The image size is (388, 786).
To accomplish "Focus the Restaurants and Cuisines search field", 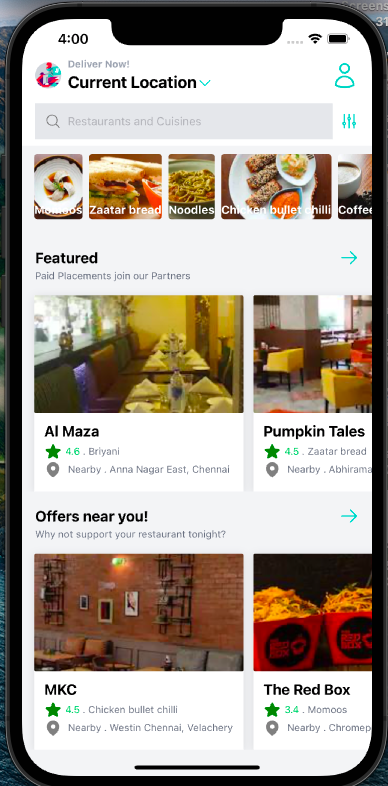I will click(x=183, y=121).
